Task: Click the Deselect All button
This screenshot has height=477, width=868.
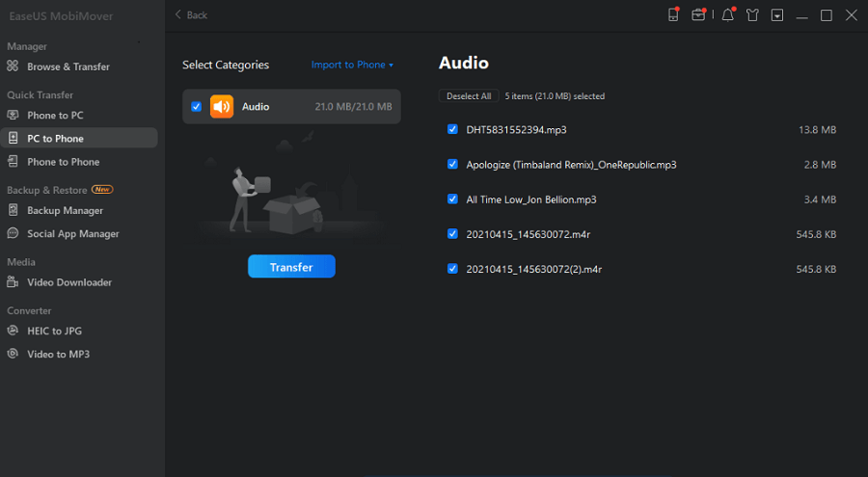Action: (x=469, y=96)
